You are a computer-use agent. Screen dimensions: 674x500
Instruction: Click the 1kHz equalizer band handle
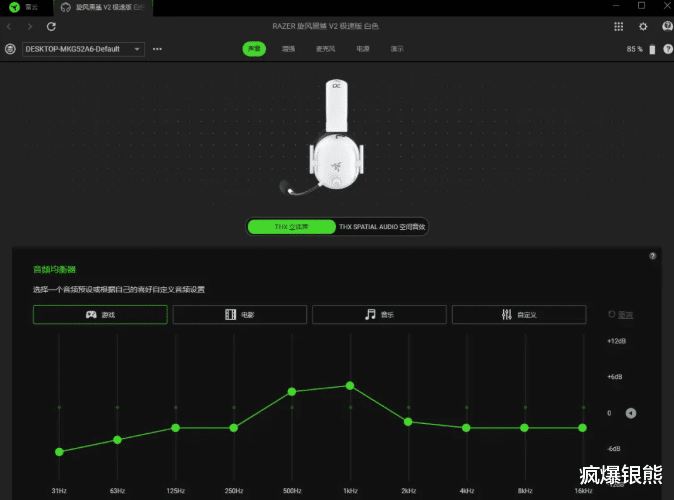(x=350, y=386)
